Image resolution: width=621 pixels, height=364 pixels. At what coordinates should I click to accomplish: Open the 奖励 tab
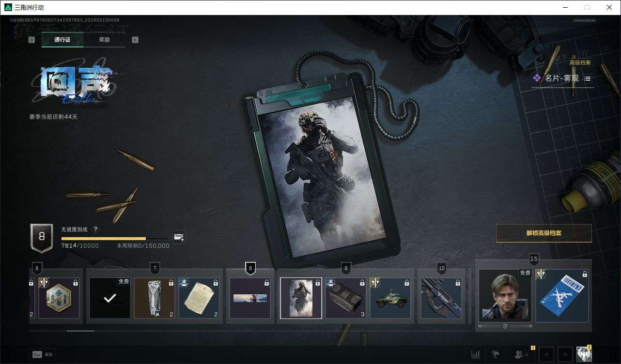tap(105, 40)
